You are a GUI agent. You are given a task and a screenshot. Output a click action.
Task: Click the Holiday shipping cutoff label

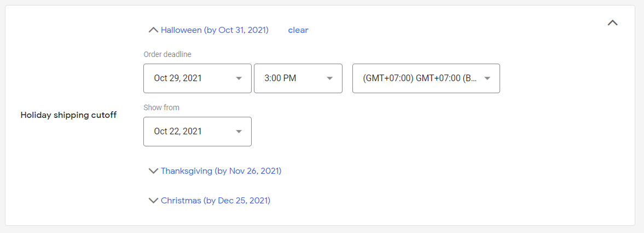click(x=68, y=115)
